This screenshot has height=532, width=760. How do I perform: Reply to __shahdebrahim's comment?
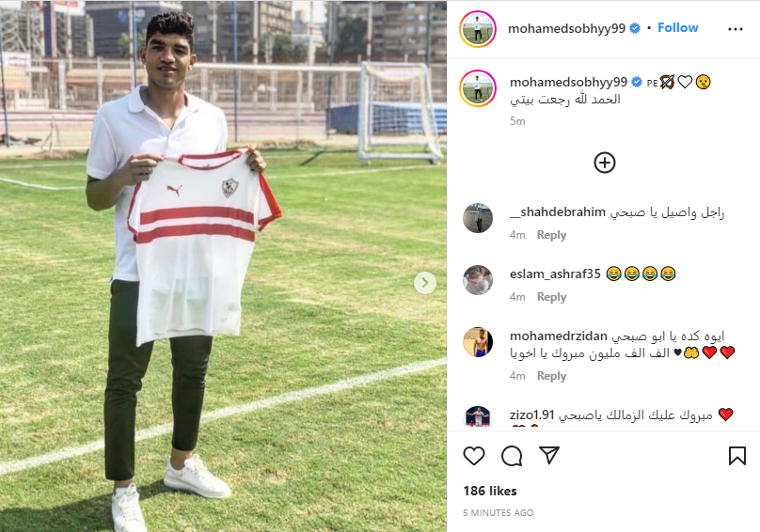click(551, 235)
